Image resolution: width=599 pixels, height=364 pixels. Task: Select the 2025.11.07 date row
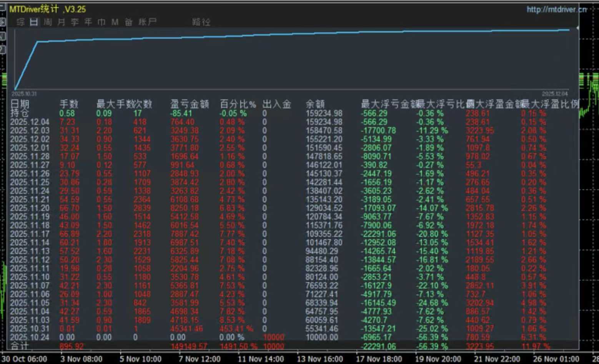click(x=30, y=286)
